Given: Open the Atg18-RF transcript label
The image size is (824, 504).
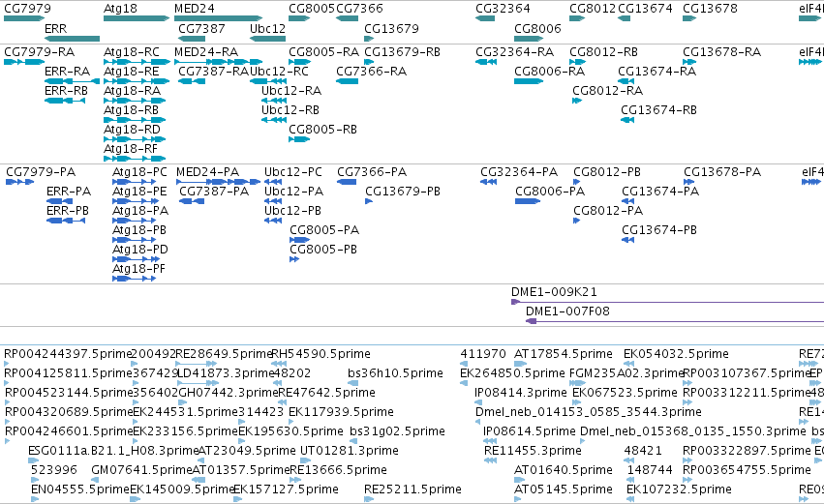Looking at the screenshot, I should [x=131, y=149].
